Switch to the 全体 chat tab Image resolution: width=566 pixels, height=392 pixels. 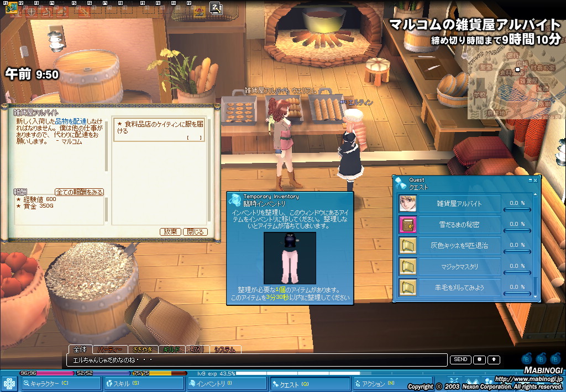click(80, 349)
